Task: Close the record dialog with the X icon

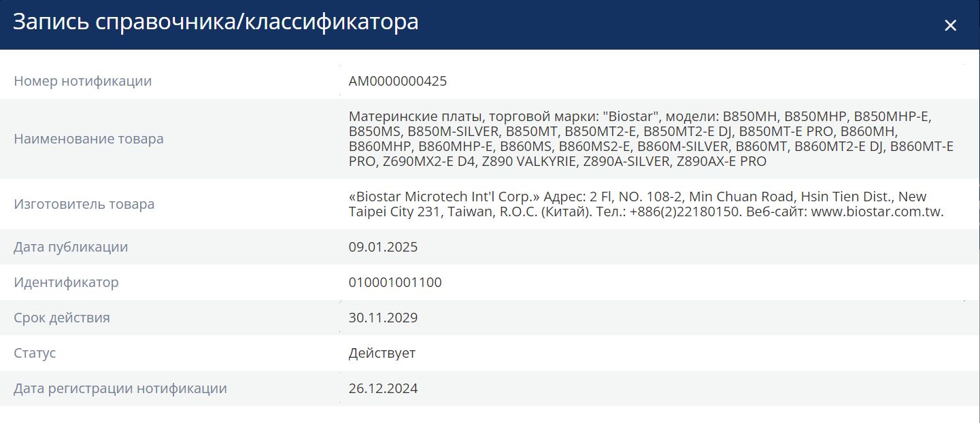Action: [x=950, y=26]
